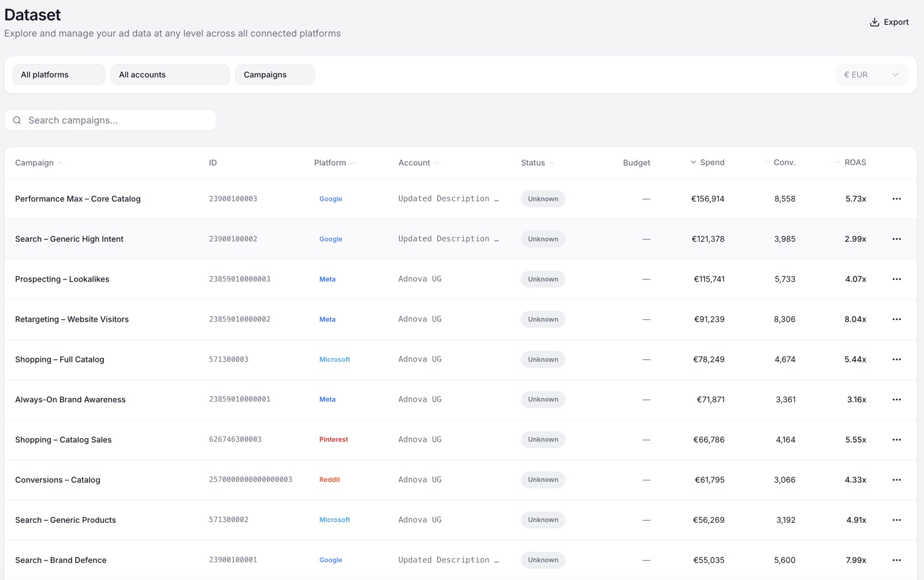The height and width of the screenshot is (580, 924).
Task: Open the All accounts filter
Action: 170,74
